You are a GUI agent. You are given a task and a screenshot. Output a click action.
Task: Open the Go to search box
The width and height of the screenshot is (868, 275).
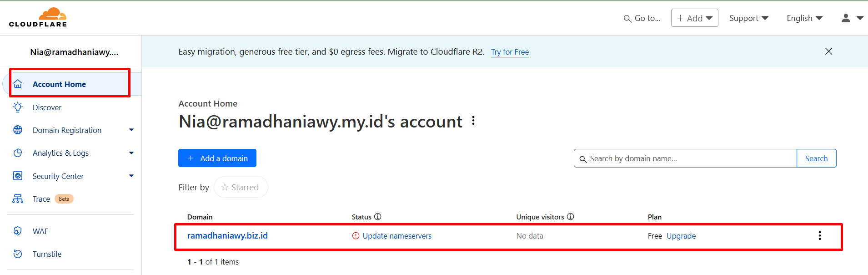(642, 18)
